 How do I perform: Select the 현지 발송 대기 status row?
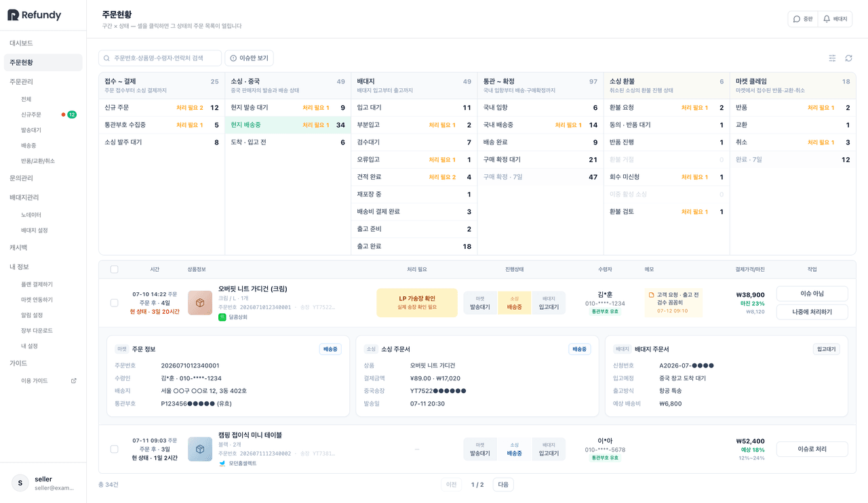click(x=288, y=108)
